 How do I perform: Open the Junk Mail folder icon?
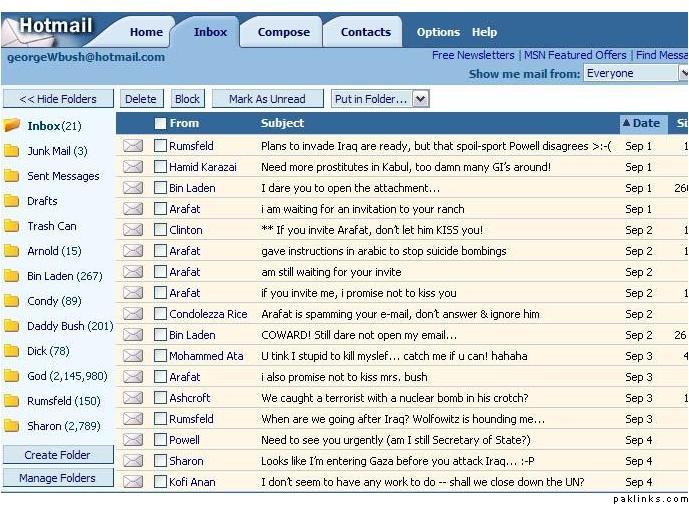12,151
